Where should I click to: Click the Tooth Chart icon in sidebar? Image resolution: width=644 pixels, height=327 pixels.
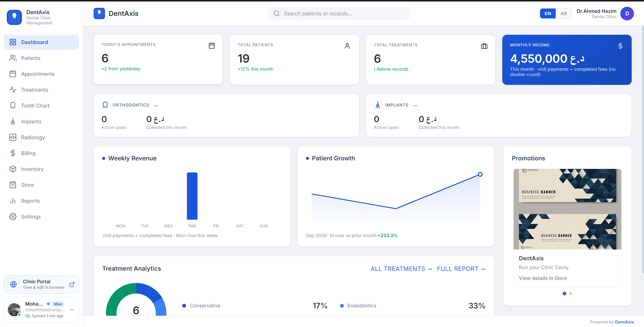point(13,105)
